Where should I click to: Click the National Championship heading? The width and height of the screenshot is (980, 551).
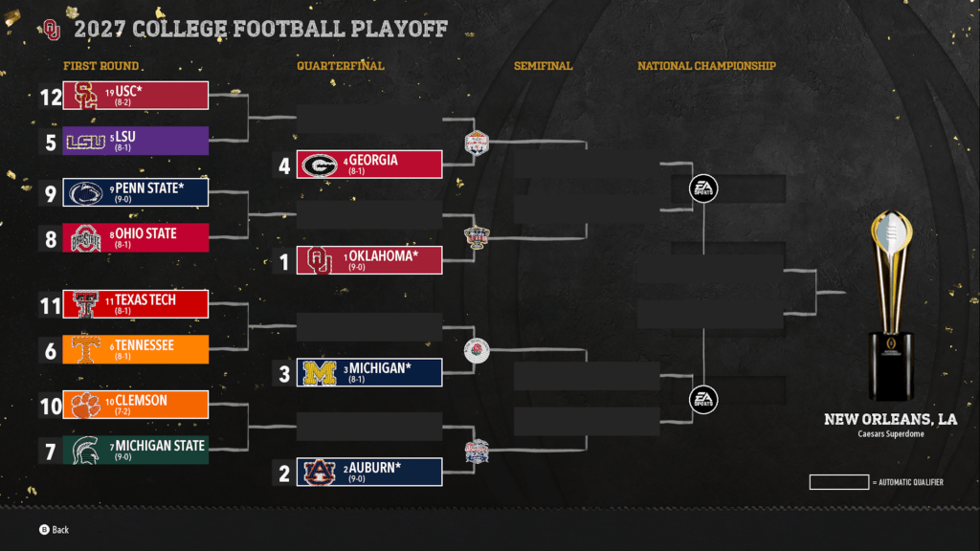pos(706,66)
